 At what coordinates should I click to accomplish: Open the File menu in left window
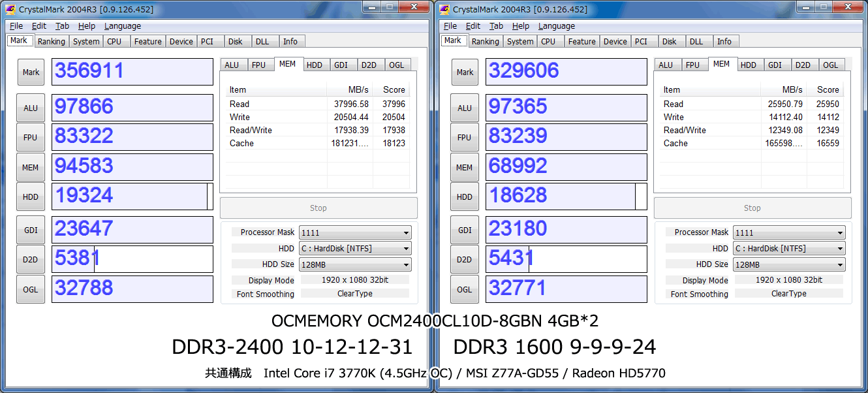pos(16,26)
